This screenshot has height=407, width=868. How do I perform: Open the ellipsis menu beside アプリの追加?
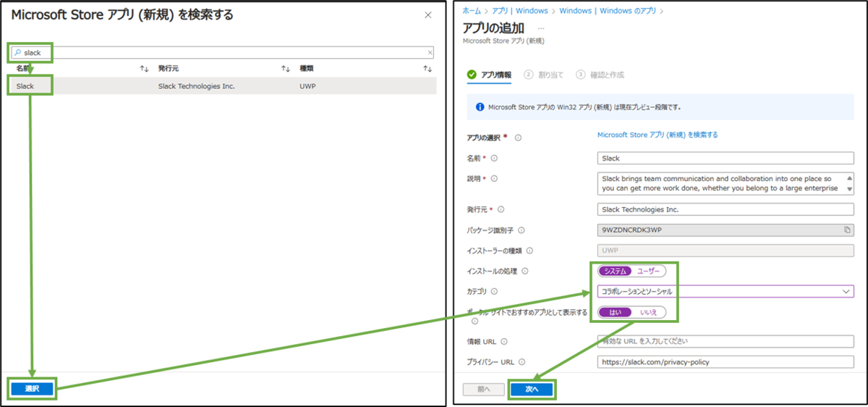click(541, 28)
